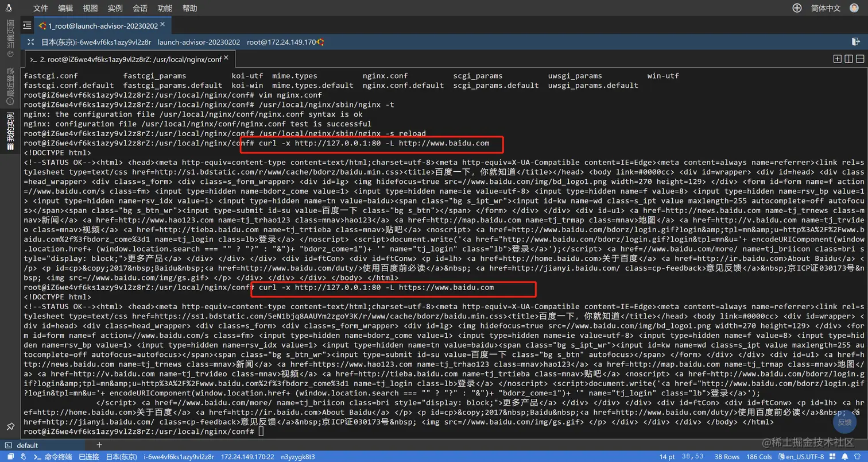868x462 pixels.
Task: Open the 视图 menu
Action: pyautogui.click(x=90, y=8)
